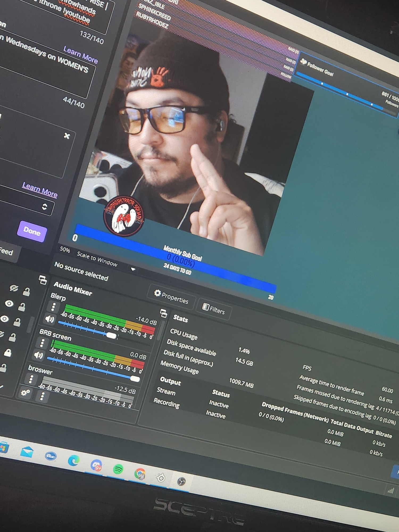The width and height of the screenshot is (399, 532).
Task: Open SteelSeries app from taskbar
Action: 161,478
